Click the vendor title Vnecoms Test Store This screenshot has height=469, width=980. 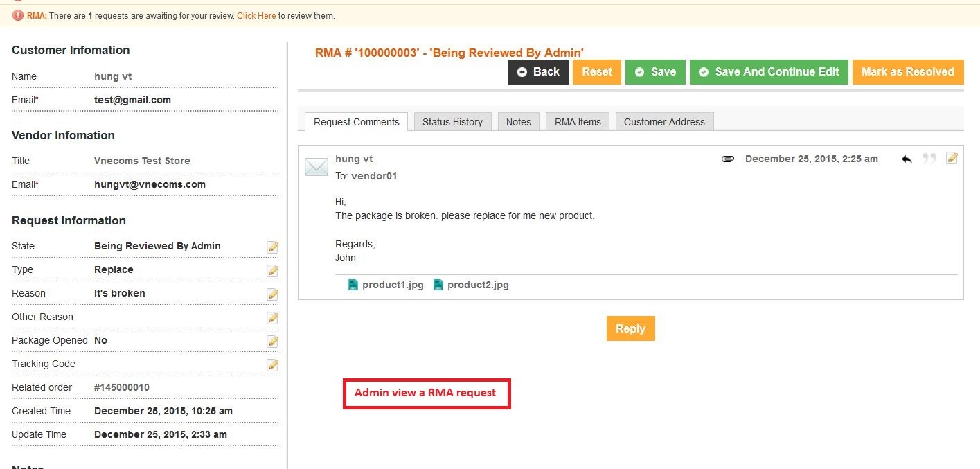tap(142, 161)
